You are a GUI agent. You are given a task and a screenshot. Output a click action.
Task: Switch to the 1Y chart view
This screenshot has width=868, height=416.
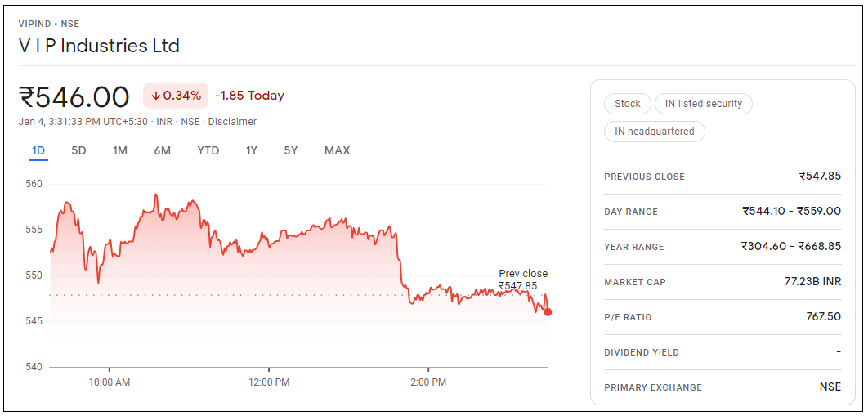coord(252,150)
